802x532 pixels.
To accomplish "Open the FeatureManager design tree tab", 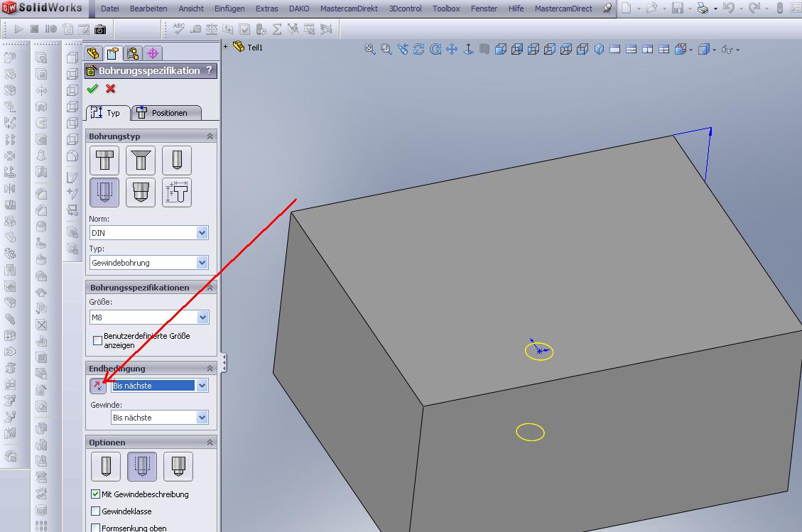I will [x=93, y=53].
